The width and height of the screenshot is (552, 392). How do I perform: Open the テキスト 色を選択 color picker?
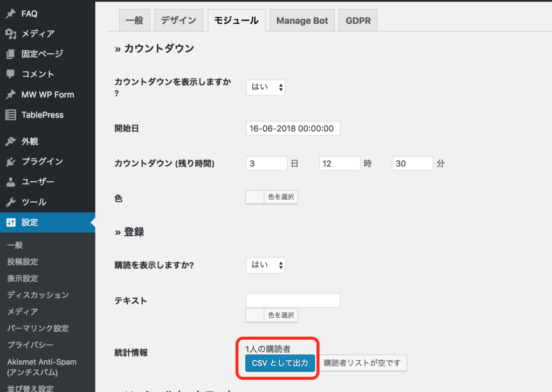click(x=272, y=316)
